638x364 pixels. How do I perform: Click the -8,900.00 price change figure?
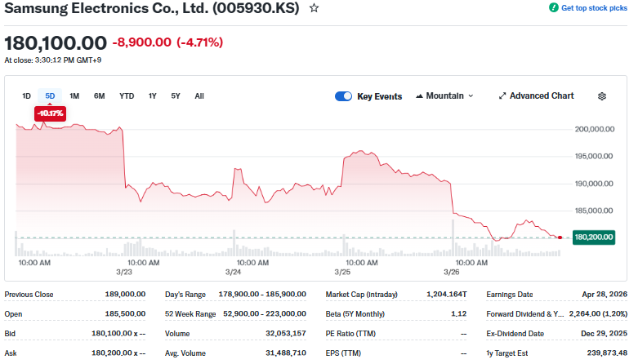142,42
